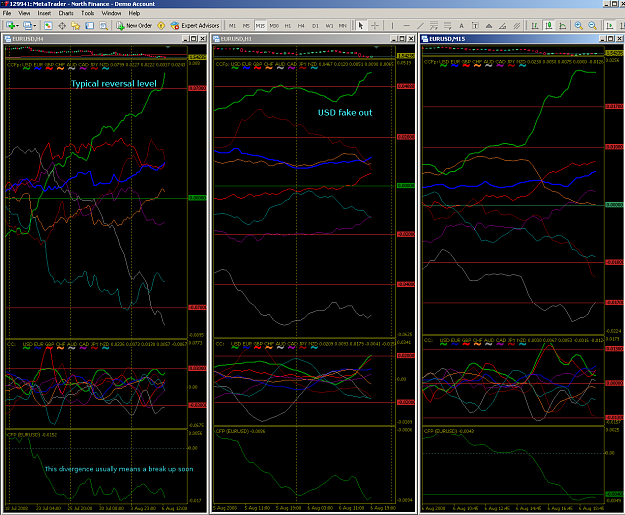The image size is (625, 515).
Task: Expand the Profiles dropdown arrow
Action: tap(35, 26)
